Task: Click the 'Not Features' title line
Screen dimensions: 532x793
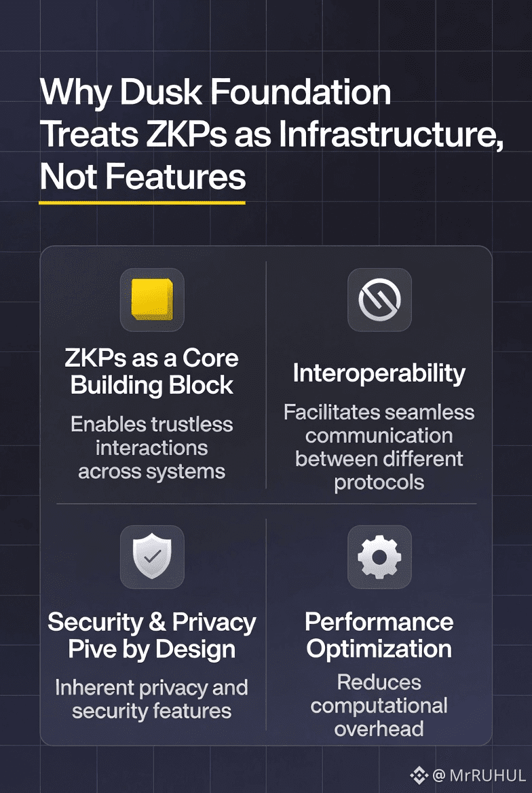Action: pyautogui.click(x=142, y=177)
